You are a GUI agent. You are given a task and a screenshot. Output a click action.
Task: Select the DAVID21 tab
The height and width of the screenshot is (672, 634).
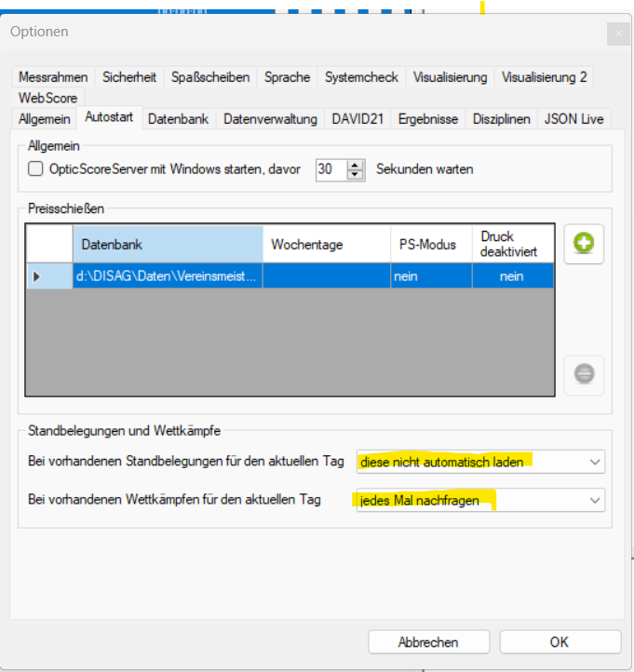(x=357, y=118)
